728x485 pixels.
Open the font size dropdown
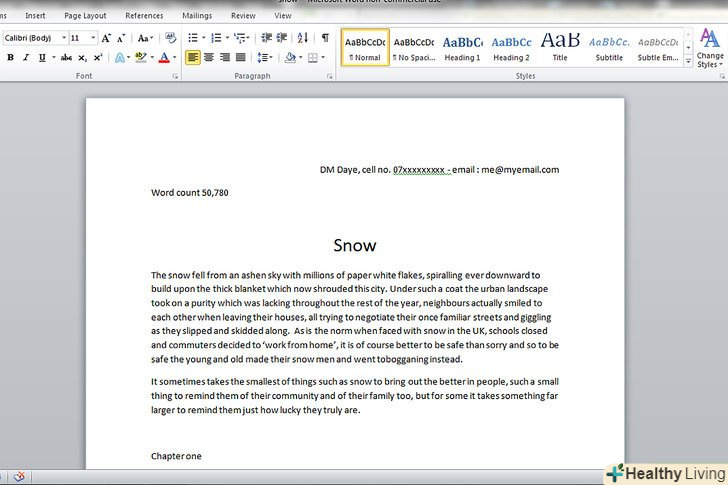(x=93, y=38)
